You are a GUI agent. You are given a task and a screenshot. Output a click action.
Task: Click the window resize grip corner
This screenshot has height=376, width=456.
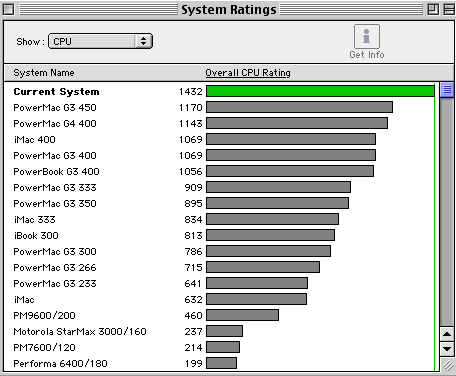[447, 365]
